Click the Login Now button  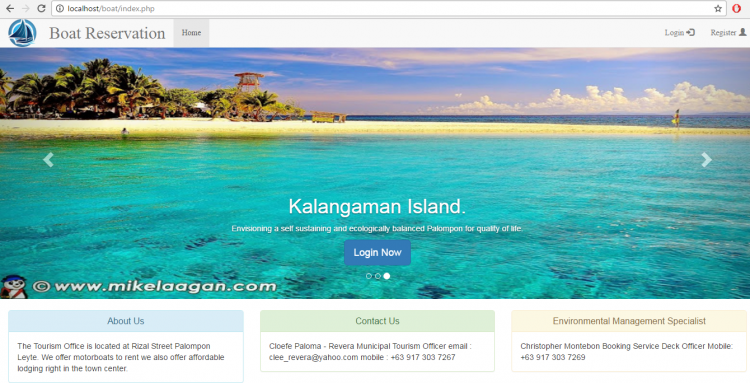click(x=377, y=252)
